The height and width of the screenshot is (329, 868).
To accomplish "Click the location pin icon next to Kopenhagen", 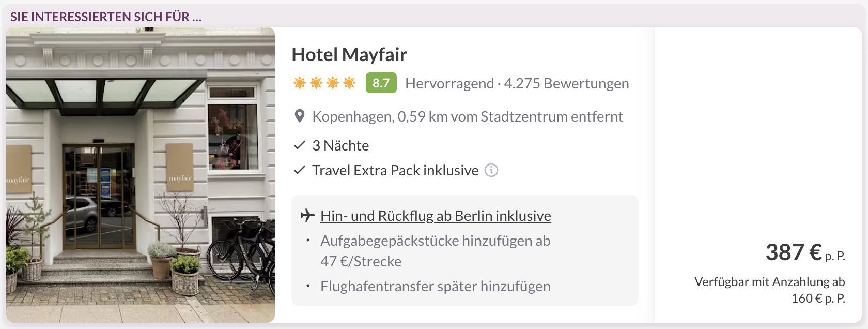I will click(299, 116).
